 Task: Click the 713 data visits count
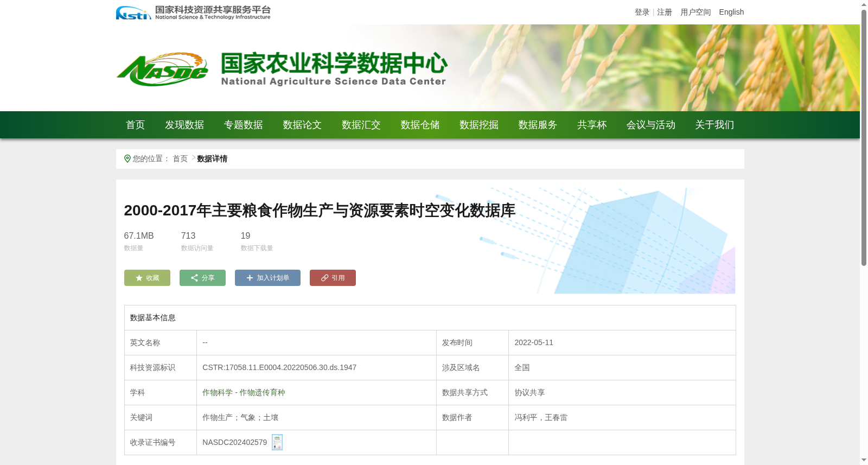[188, 235]
